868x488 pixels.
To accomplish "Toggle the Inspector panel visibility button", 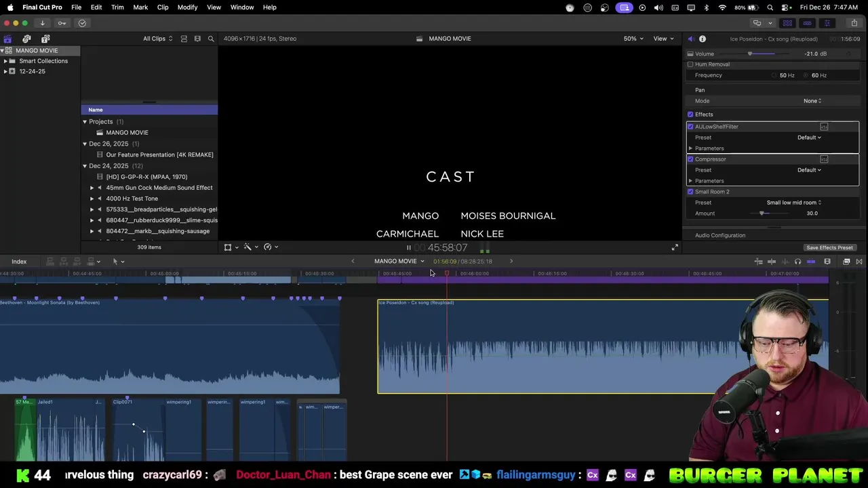I will point(827,23).
